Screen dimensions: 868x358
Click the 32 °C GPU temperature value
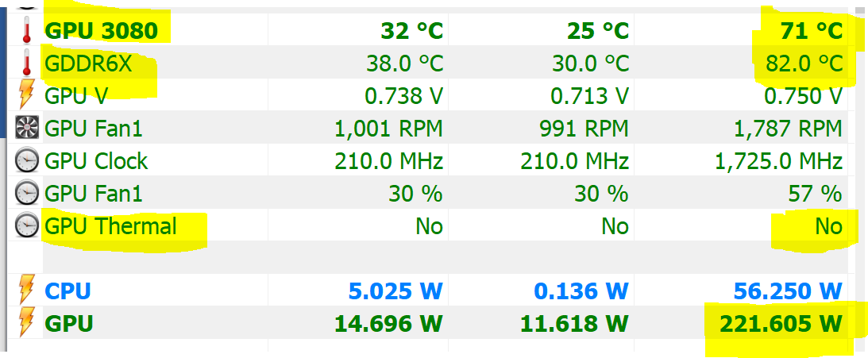click(x=412, y=31)
